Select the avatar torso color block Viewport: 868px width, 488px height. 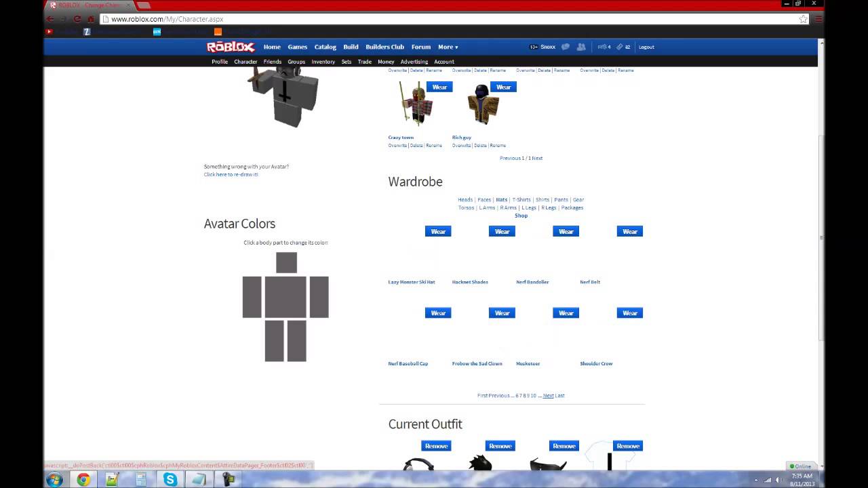[x=285, y=297]
